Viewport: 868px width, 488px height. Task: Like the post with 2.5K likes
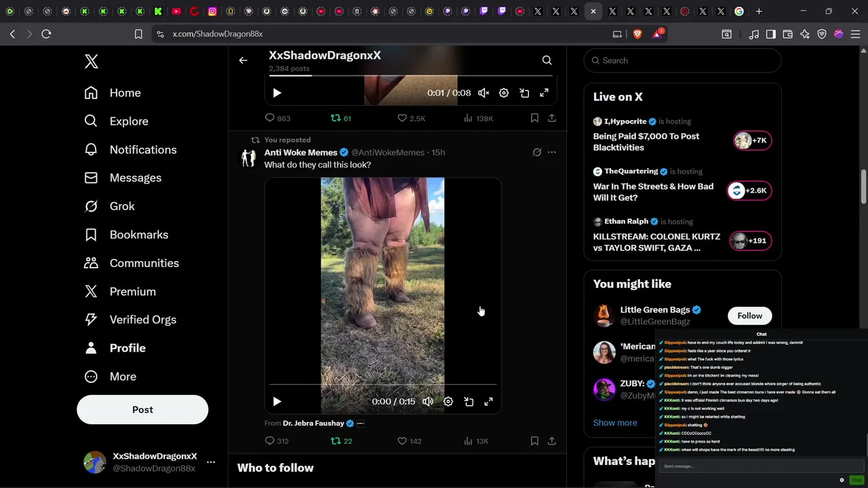[411, 118]
